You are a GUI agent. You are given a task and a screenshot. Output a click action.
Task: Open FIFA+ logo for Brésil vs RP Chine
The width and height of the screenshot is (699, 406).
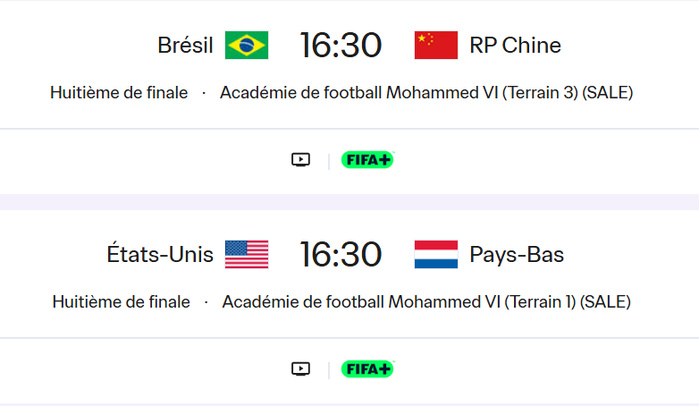[x=368, y=160]
